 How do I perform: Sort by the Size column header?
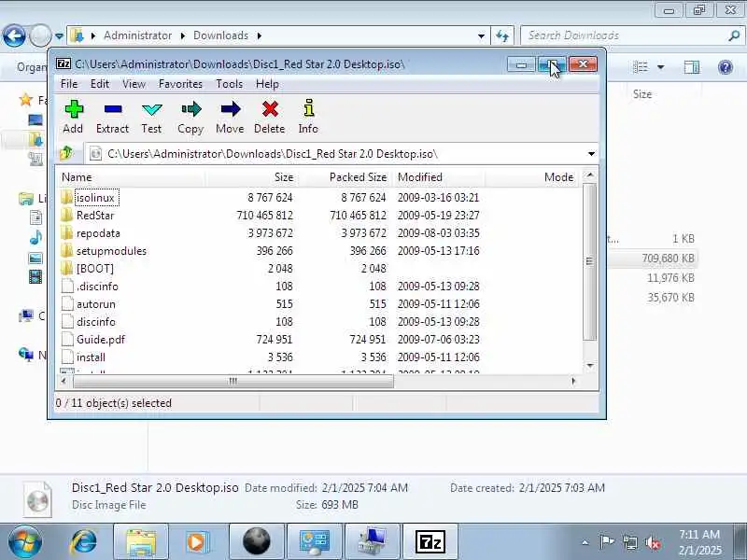pos(252,177)
